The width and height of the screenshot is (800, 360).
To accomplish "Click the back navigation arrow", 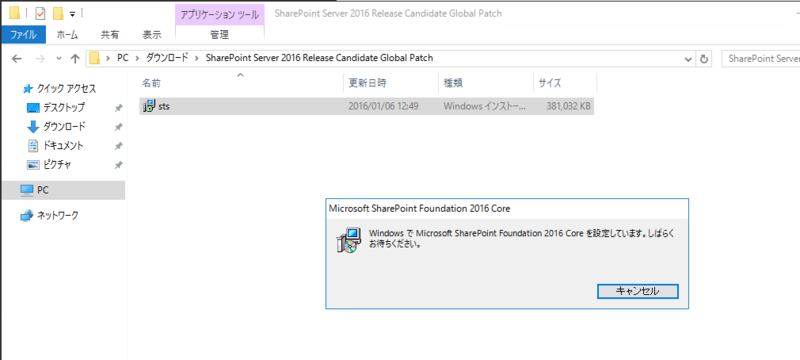I will pos(16,59).
